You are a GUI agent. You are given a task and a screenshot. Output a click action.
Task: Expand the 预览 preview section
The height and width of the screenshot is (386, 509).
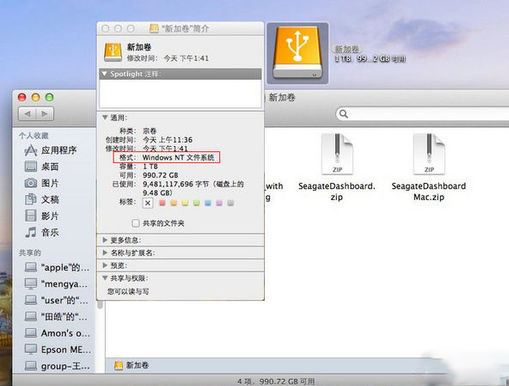[x=105, y=265]
